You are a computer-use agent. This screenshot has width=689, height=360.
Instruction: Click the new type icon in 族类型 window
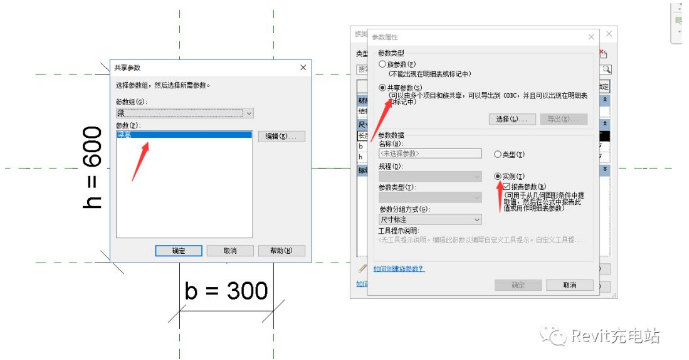[x=603, y=54]
